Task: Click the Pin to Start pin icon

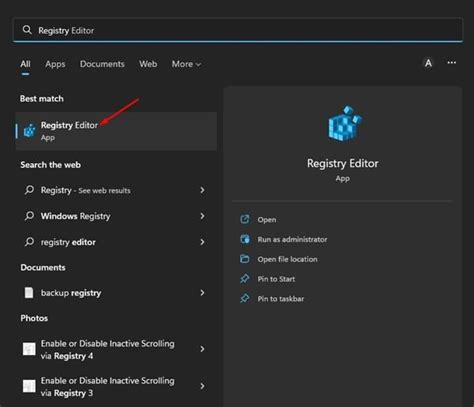Action: click(x=245, y=278)
